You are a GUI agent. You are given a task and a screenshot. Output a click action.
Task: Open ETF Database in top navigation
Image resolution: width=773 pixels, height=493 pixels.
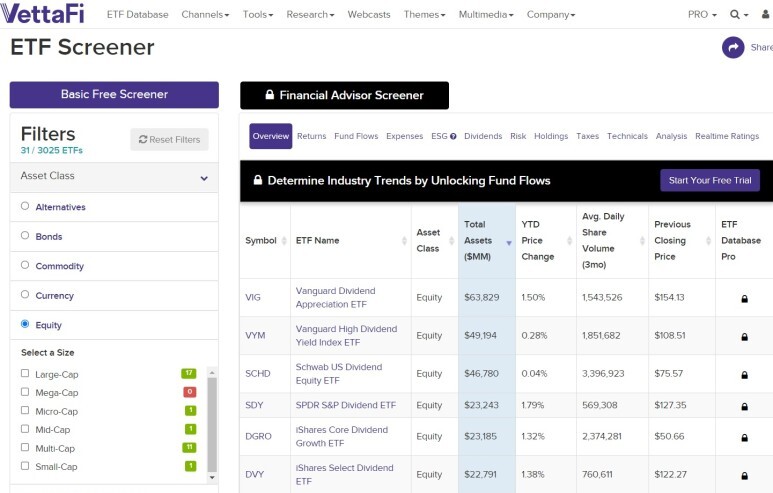point(138,15)
